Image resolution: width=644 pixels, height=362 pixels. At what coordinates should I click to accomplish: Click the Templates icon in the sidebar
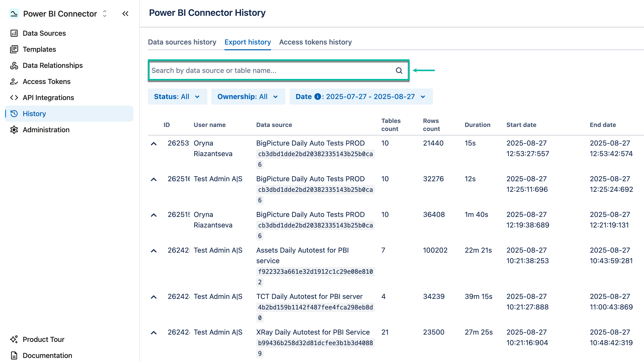pos(14,49)
